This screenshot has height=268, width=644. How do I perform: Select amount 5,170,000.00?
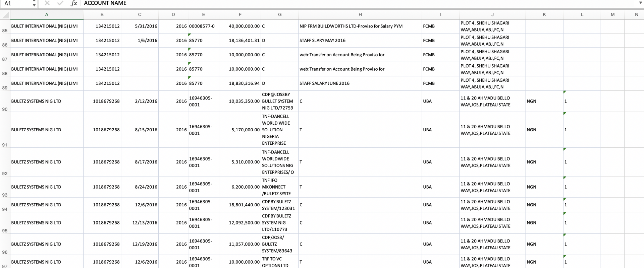pyautogui.click(x=240, y=130)
